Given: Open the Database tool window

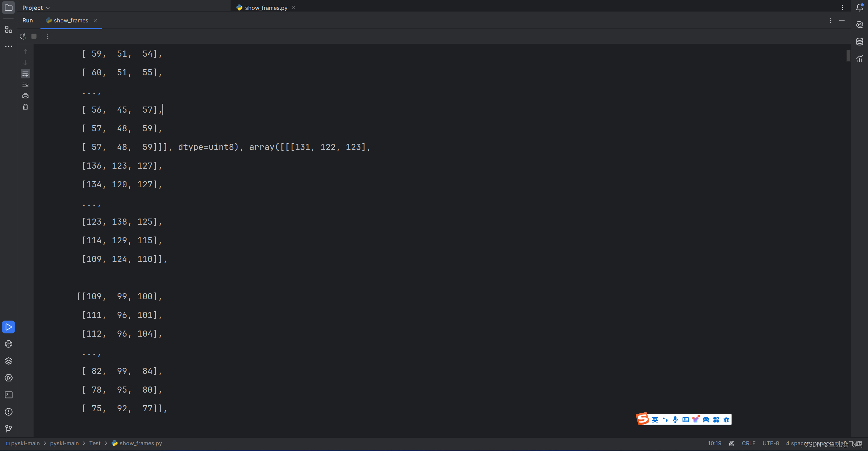Looking at the screenshot, I should point(860,42).
